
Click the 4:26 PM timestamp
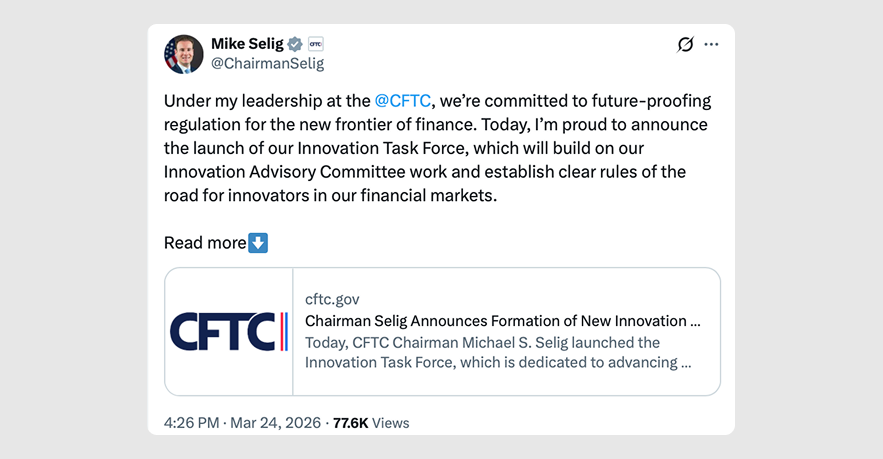(x=191, y=423)
